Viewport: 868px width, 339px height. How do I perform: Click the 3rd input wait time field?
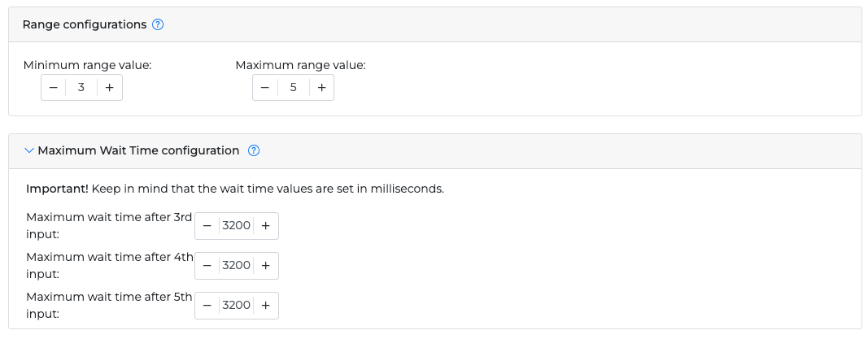pyautogui.click(x=237, y=226)
